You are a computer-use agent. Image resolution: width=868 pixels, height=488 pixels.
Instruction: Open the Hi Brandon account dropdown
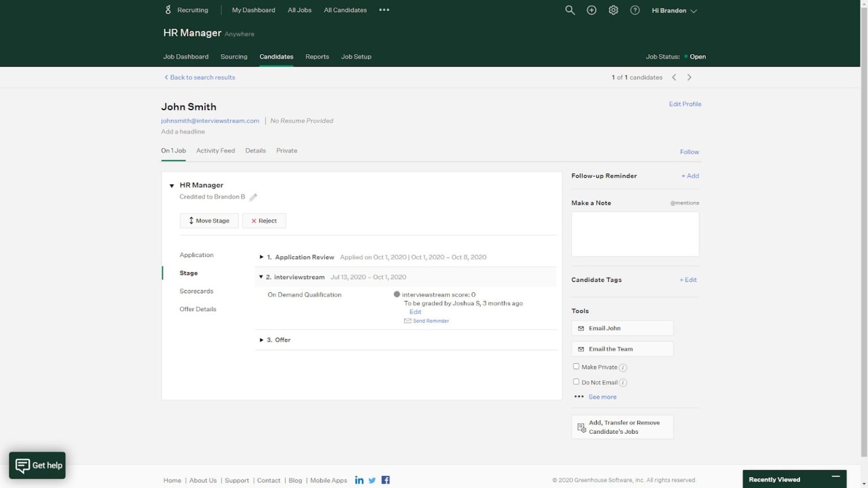point(674,10)
